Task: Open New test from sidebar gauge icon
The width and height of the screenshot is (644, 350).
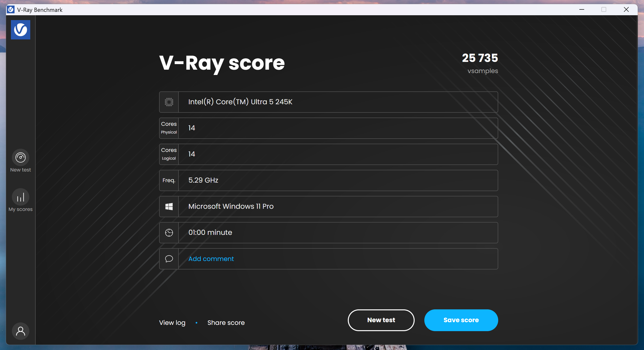Action: [x=21, y=157]
